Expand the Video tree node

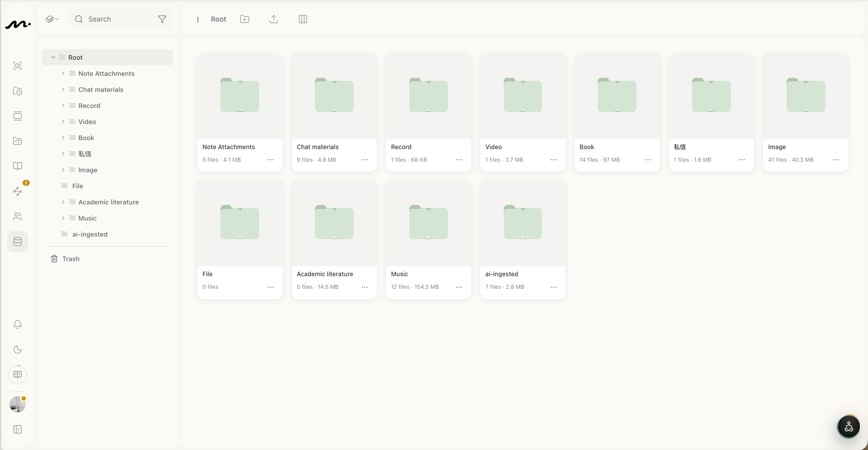(63, 122)
